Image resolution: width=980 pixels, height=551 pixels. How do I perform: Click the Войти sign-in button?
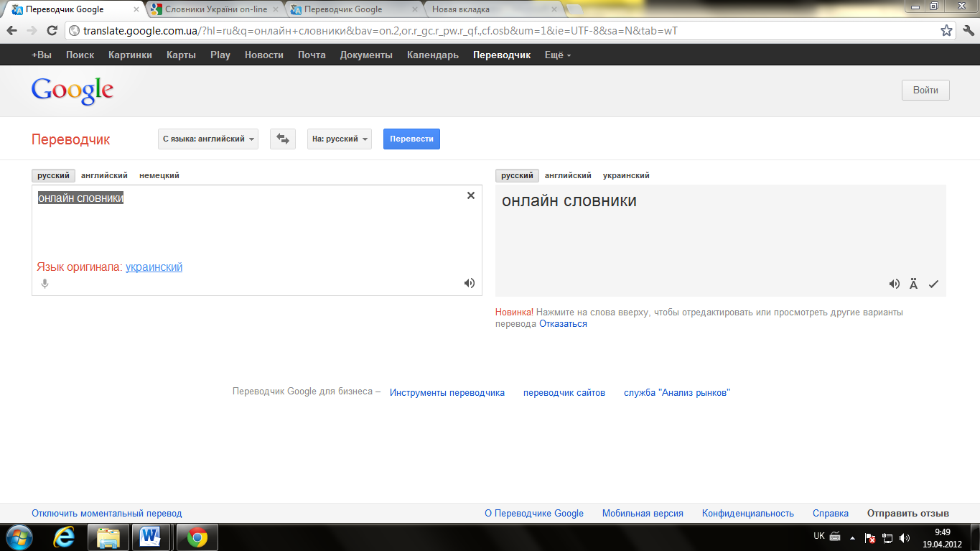pyautogui.click(x=925, y=91)
